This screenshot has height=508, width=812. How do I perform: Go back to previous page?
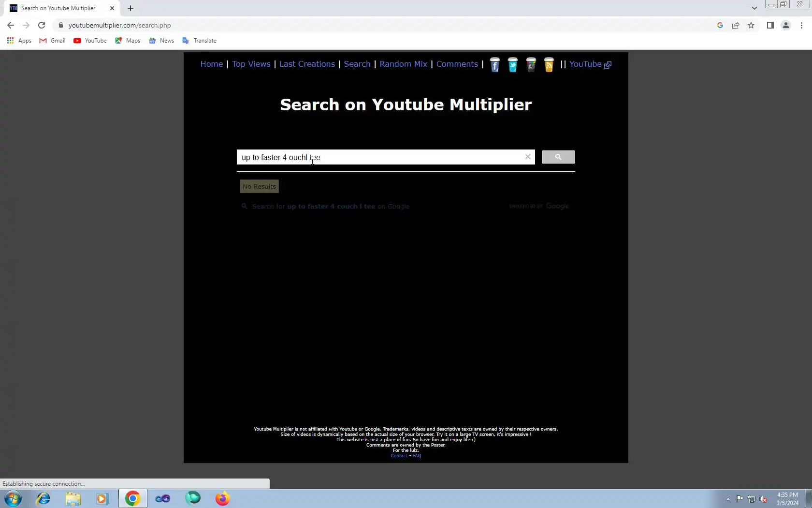tap(11, 25)
